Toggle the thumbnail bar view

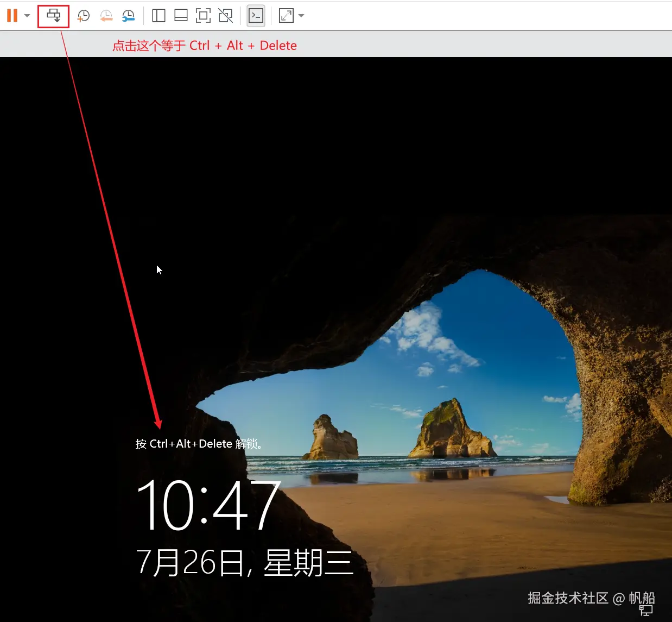(180, 16)
